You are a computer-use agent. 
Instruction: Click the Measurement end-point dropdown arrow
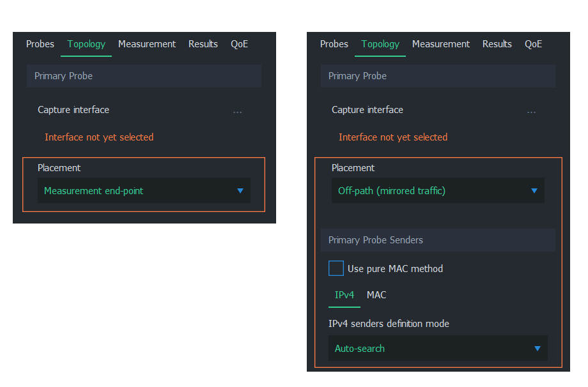pyautogui.click(x=240, y=191)
